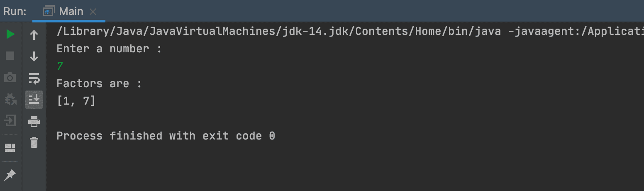Click the bug-shaped attach debugger icon
The height and width of the screenshot is (191, 644).
[x=10, y=99]
